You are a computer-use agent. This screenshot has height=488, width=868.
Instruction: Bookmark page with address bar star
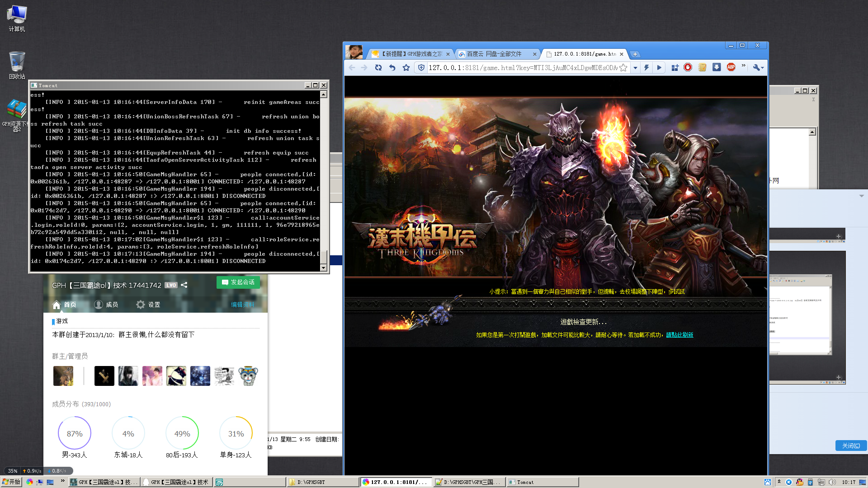coord(623,68)
